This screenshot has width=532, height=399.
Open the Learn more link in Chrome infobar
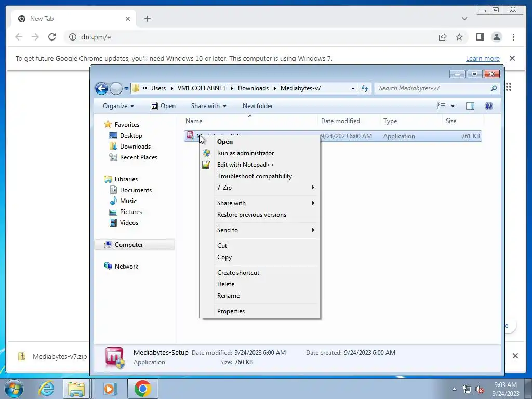click(483, 58)
